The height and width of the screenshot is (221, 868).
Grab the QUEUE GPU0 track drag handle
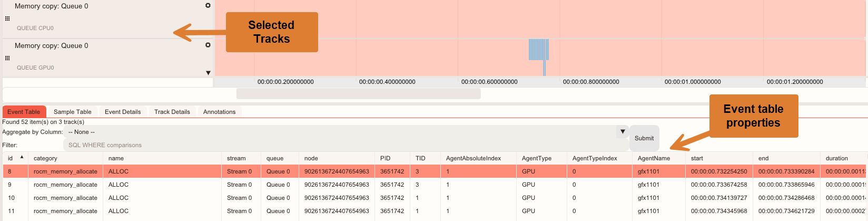click(7, 58)
